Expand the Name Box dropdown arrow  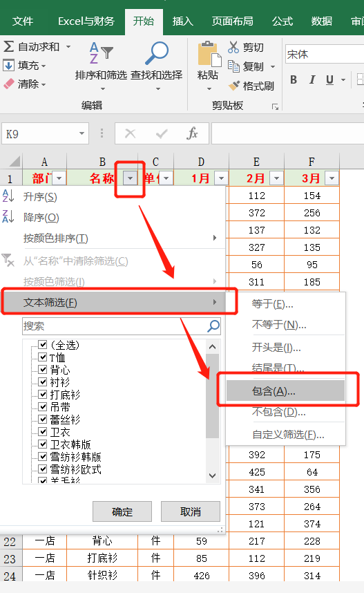click(82, 133)
